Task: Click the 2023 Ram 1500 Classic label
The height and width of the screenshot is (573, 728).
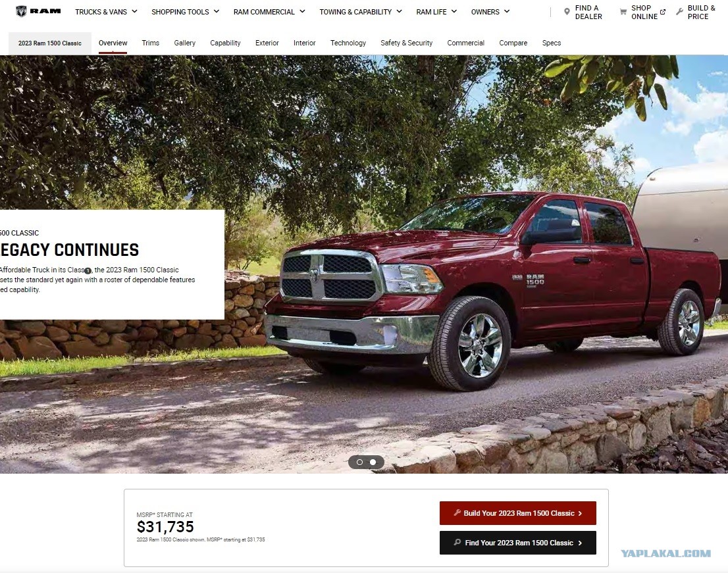Action: [x=49, y=43]
